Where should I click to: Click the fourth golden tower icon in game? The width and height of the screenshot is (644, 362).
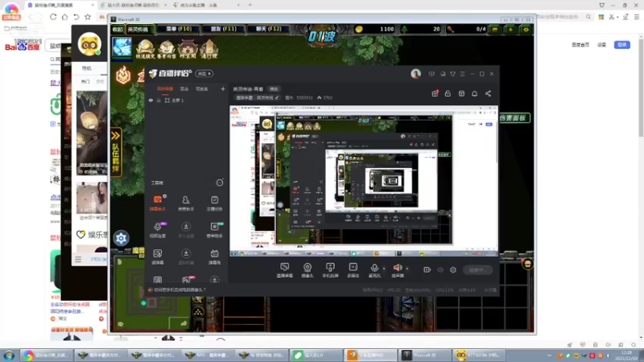tap(208, 49)
